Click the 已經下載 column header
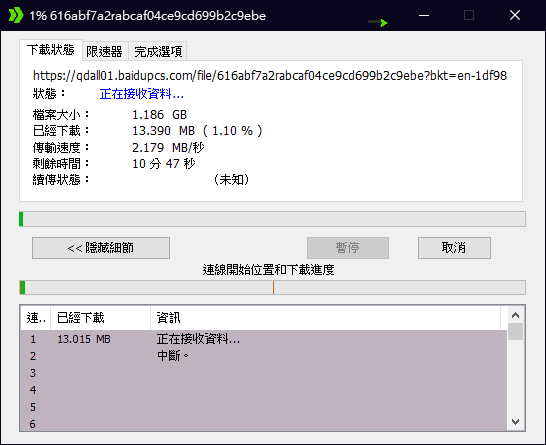The height and width of the screenshot is (445, 546). (x=100, y=318)
